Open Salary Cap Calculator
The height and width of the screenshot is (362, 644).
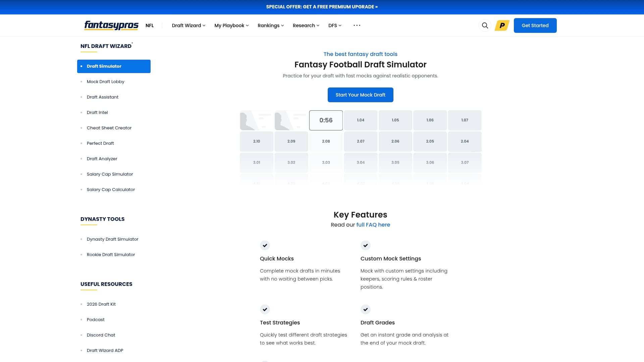[111, 190]
